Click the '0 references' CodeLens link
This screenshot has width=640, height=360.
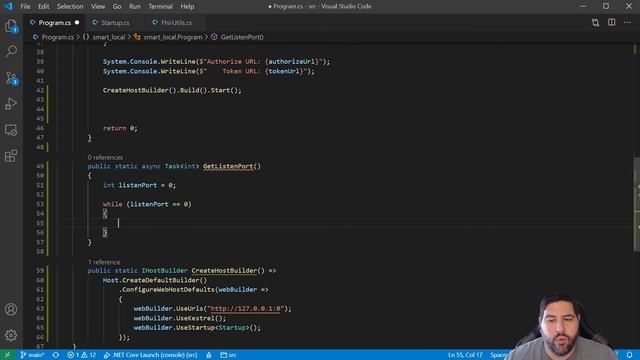pyautogui.click(x=105, y=157)
